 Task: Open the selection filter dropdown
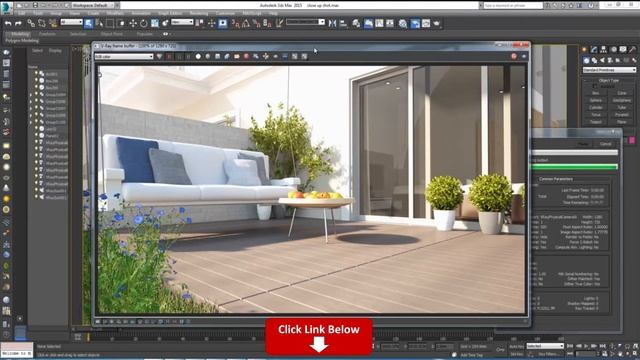(71, 22)
